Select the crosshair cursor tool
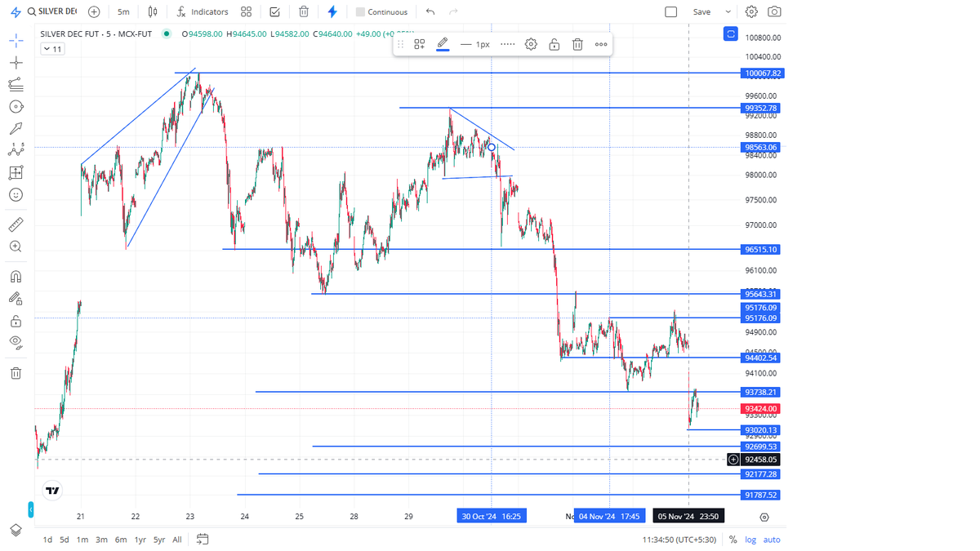 pos(16,40)
